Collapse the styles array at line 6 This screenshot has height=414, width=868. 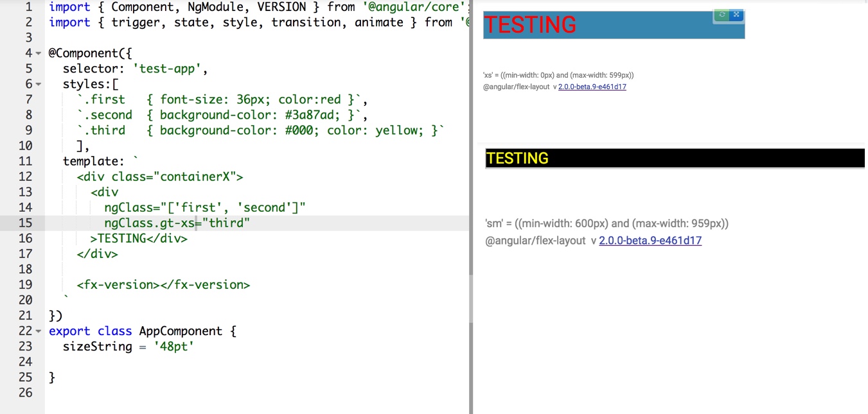tap(39, 84)
